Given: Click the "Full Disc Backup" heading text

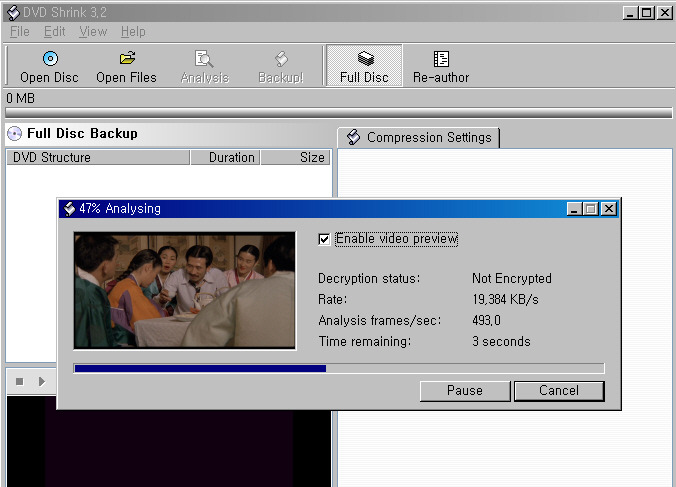Looking at the screenshot, I should 82,134.
